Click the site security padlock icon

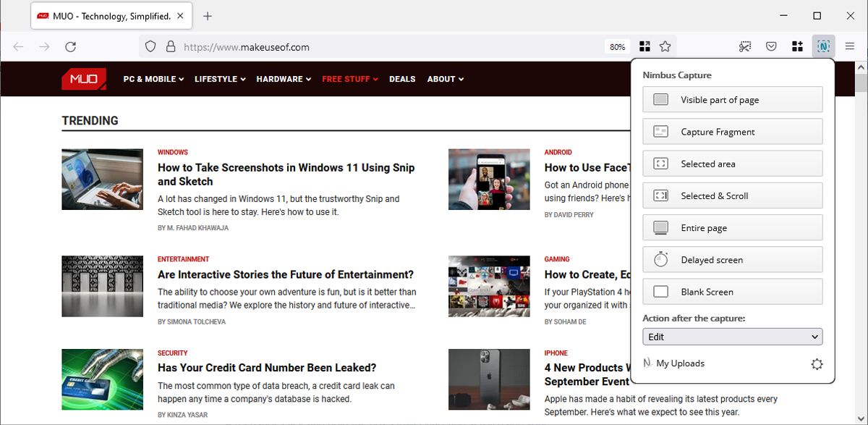point(171,46)
